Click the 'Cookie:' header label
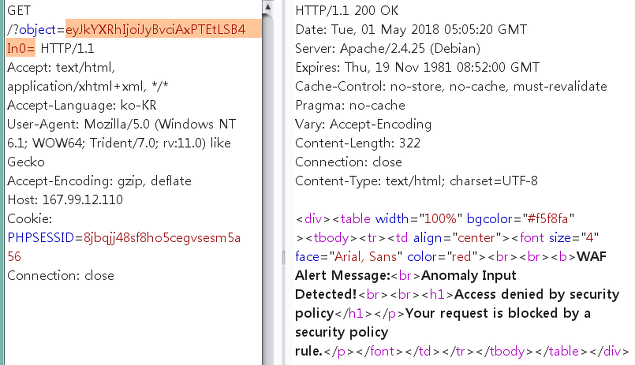 pos(30,219)
